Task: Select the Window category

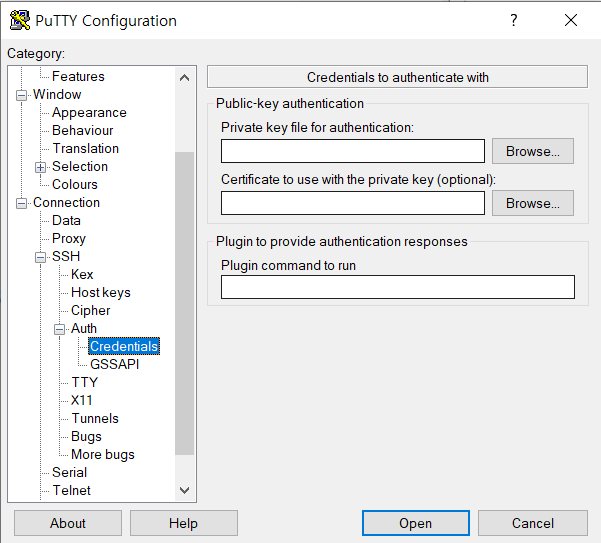Action: click(x=57, y=94)
